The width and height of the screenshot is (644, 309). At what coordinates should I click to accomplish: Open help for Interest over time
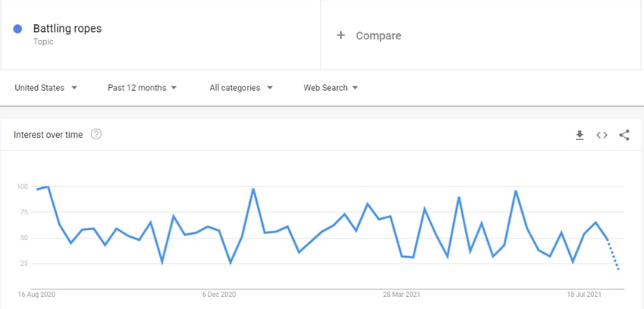pos(96,134)
